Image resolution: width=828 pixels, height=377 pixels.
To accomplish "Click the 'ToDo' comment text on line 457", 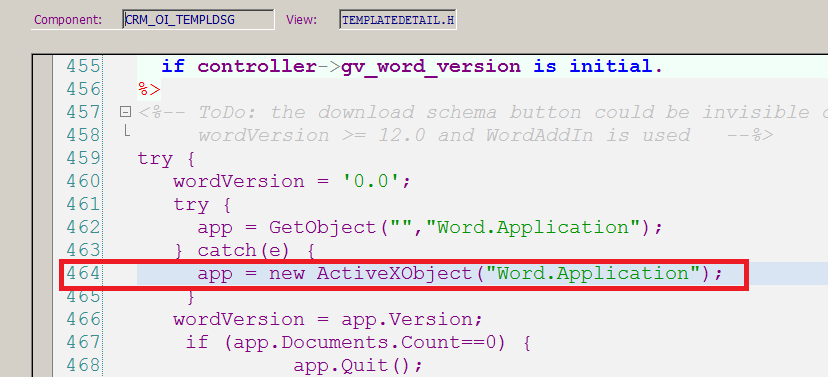I will coord(228,112).
